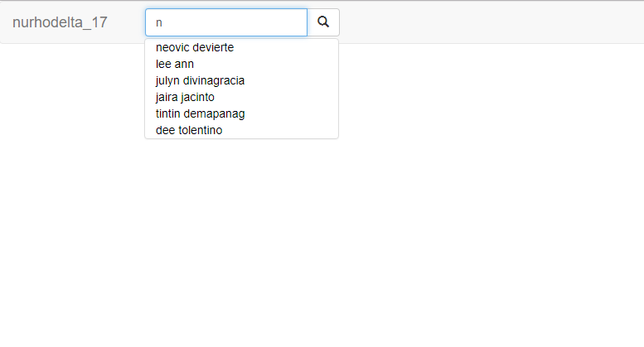Go to homepage via nurhodelta_17 title
644x347 pixels.
pyautogui.click(x=60, y=22)
